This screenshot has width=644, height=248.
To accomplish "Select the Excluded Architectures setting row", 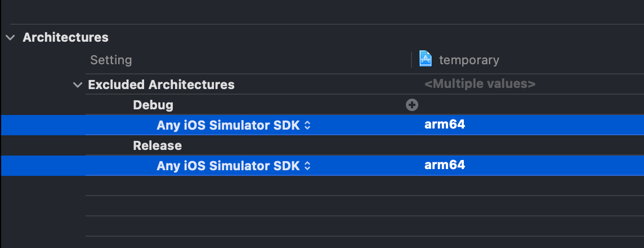I will [x=161, y=85].
